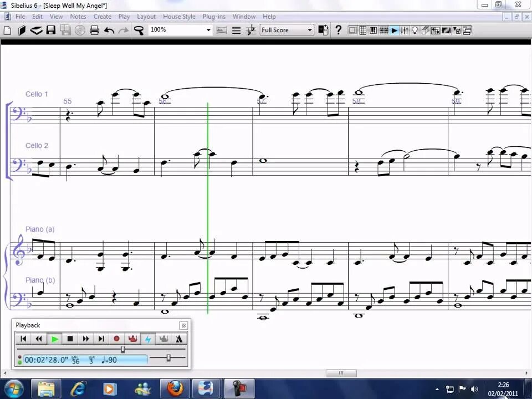
Task: Click the red Live Tempo conductor icon
Action: tap(132, 339)
